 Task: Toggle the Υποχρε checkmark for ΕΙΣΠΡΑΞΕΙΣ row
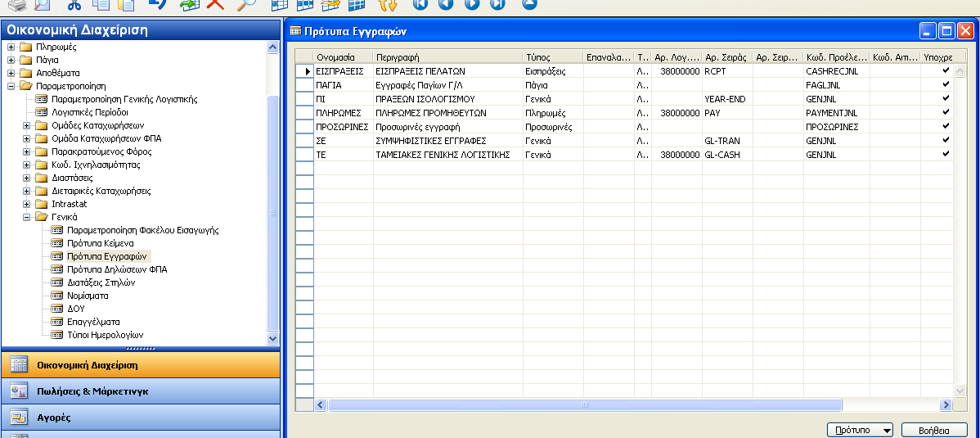[x=946, y=70]
